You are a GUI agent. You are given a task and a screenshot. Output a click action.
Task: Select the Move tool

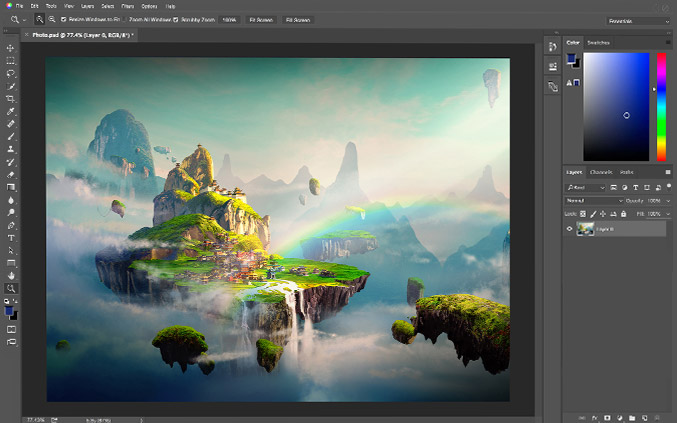(11, 48)
